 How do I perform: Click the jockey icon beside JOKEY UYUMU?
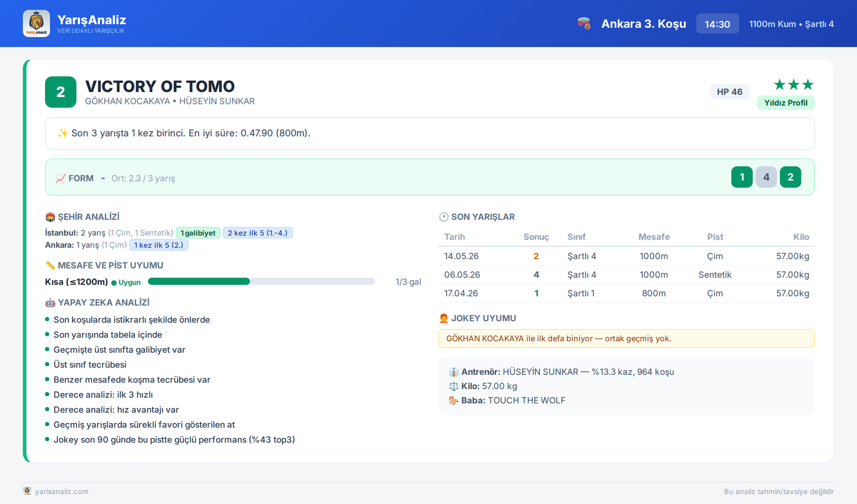pos(443,318)
